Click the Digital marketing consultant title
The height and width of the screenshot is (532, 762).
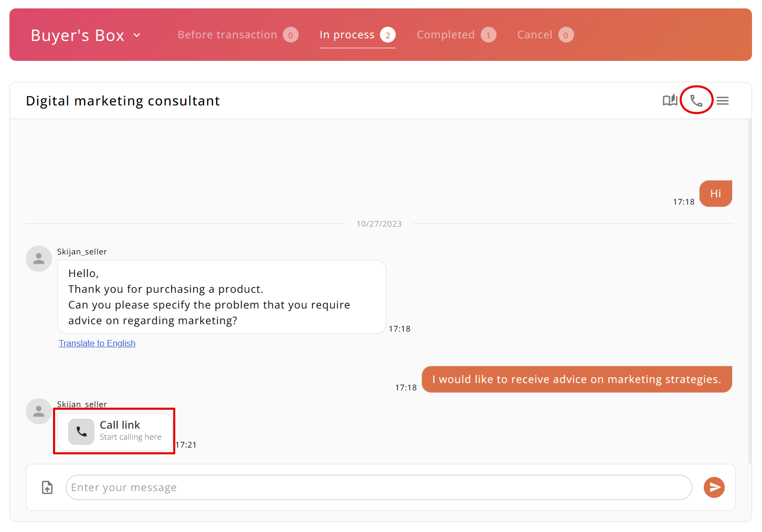coord(123,101)
